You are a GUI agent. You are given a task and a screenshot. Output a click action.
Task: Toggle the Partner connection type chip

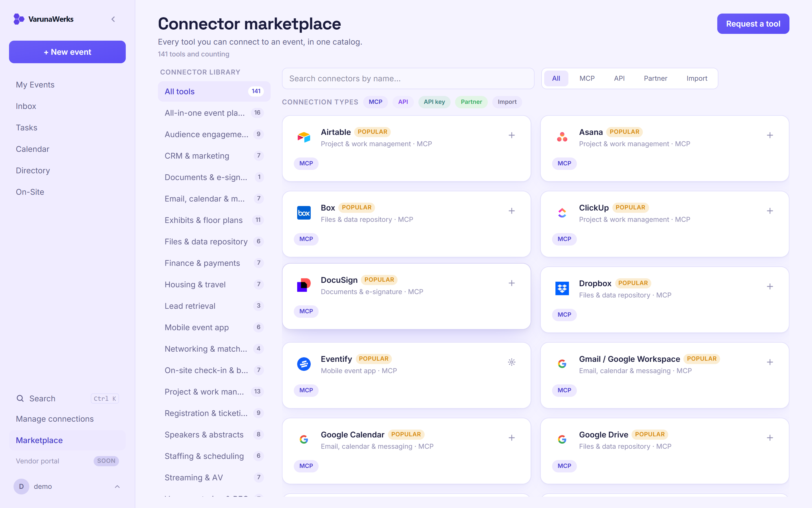471,102
